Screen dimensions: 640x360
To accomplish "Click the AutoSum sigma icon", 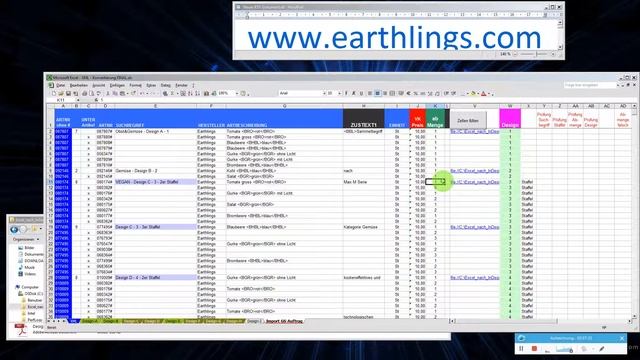I will pos(172,93).
